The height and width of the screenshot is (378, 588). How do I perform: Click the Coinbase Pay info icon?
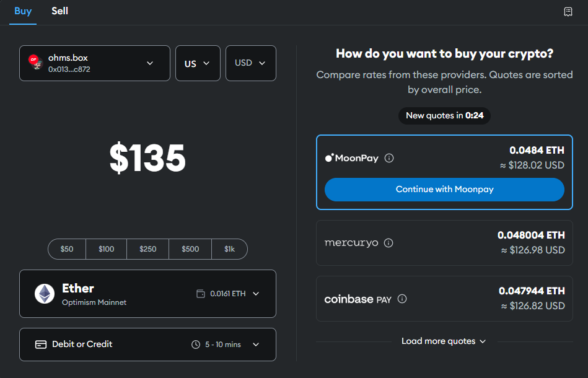pyautogui.click(x=402, y=299)
